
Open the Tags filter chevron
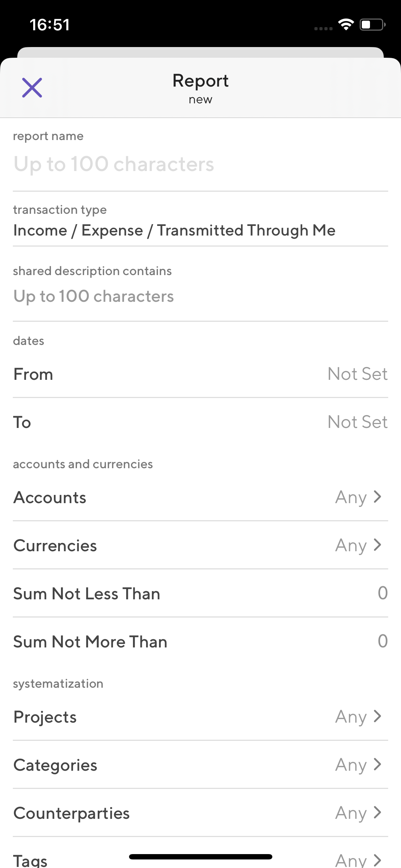[377, 860]
